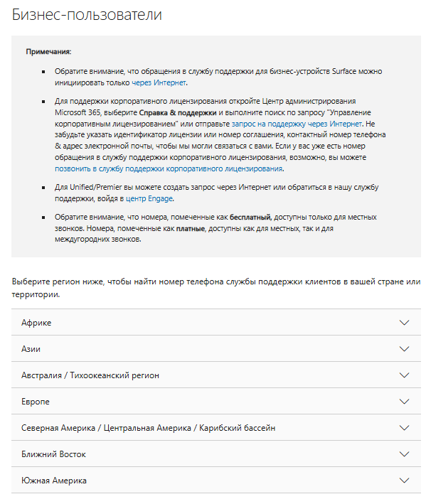The height and width of the screenshot is (504, 426).
Task: Click the Примечания note title
Action: click(x=48, y=52)
